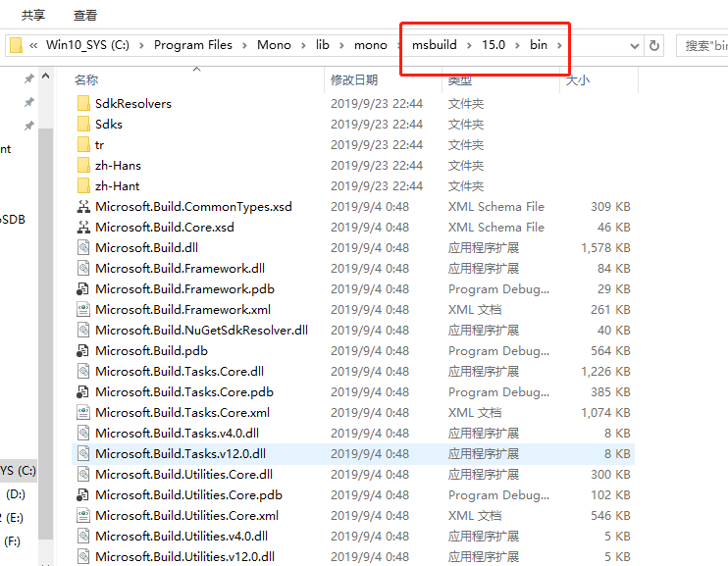
Task: Click the Microsoft.Build.pdb file icon
Action: 82,350
